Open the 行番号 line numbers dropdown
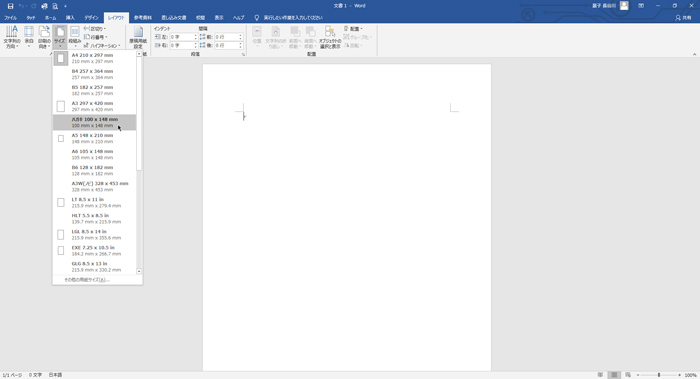Image resolution: width=700 pixels, height=379 pixels. pyautogui.click(x=96, y=37)
